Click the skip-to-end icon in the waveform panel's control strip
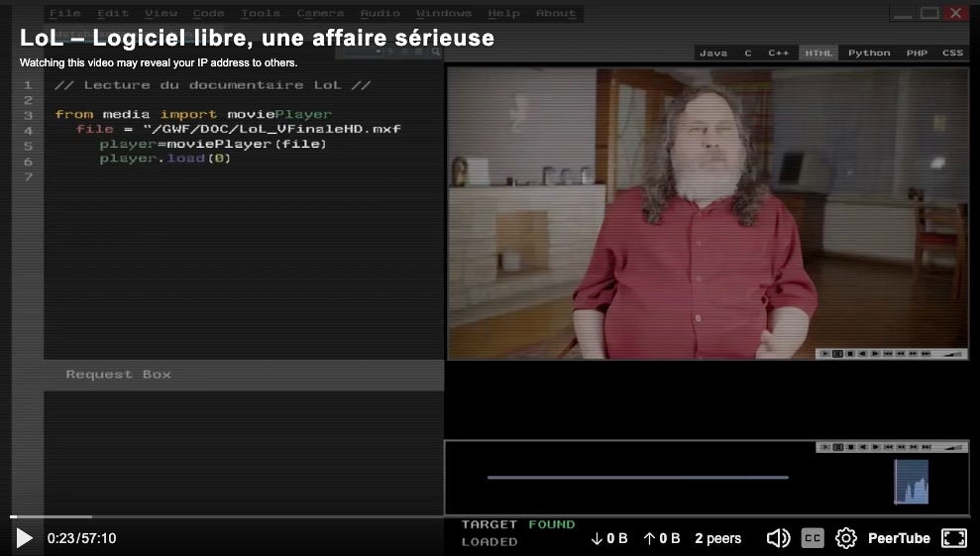The height and width of the screenshot is (556, 980). (926, 447)
